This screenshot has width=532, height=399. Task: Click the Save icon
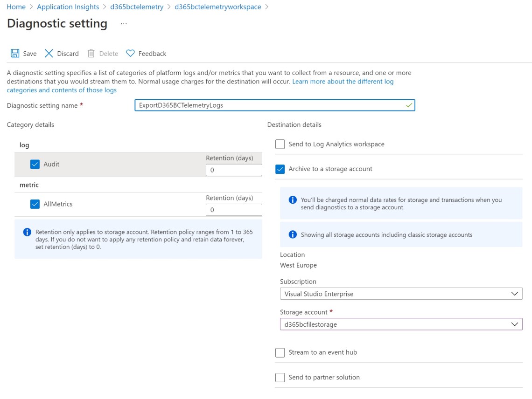coord(14,53)
